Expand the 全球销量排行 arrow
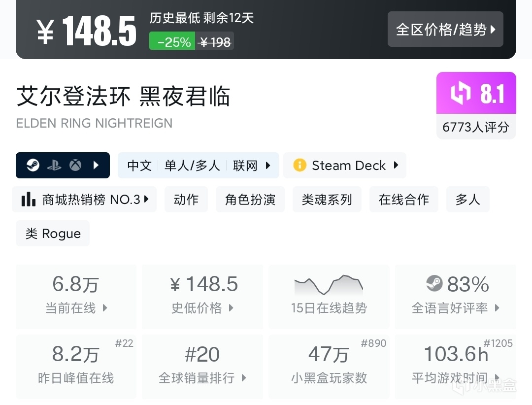 pyautogui.click(x=244, y=378)
